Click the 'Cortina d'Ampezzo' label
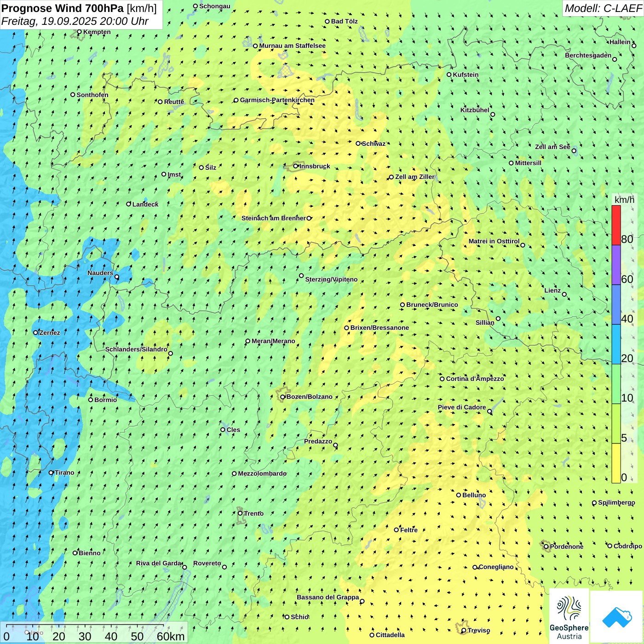 tap(475, 379)
